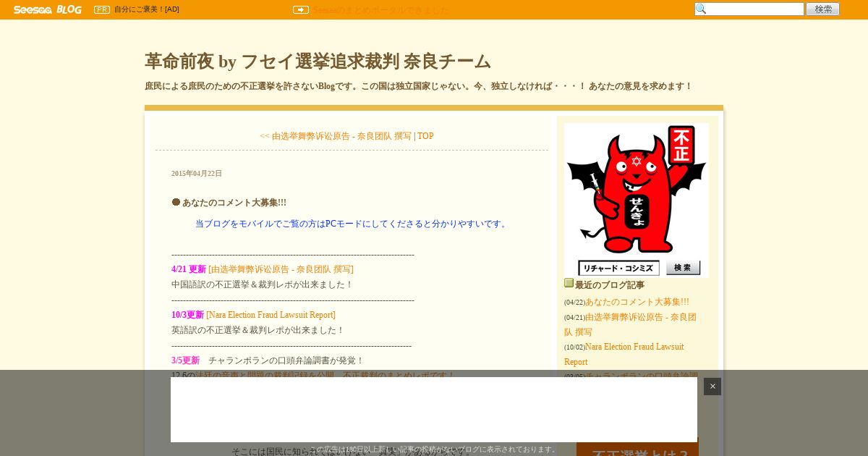Open the [由选举舞弊诉讼原告 - 奈良团队 撰写] article link
This screenshot has width=868, height=456.
click(281, 269)
